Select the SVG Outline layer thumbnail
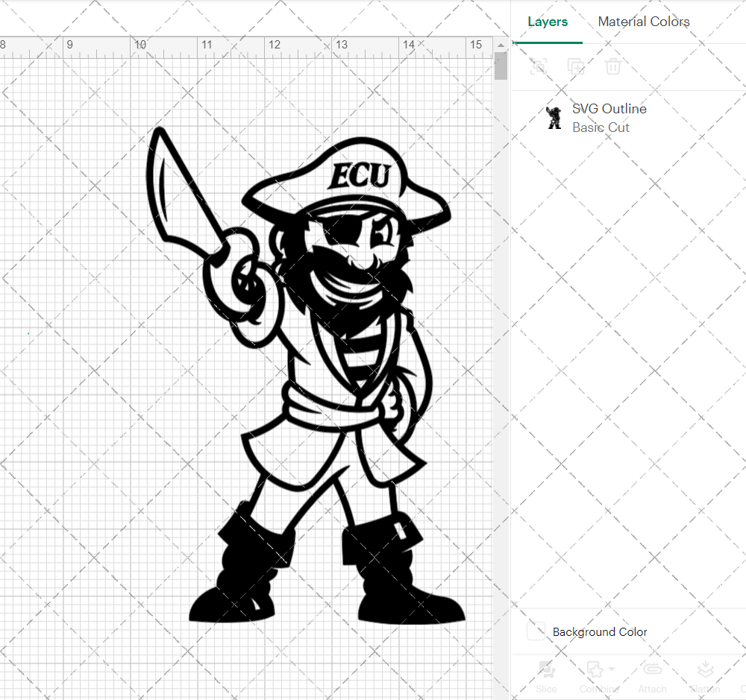Viewport: 746px width, 700px height. click(x=554, y=118)
